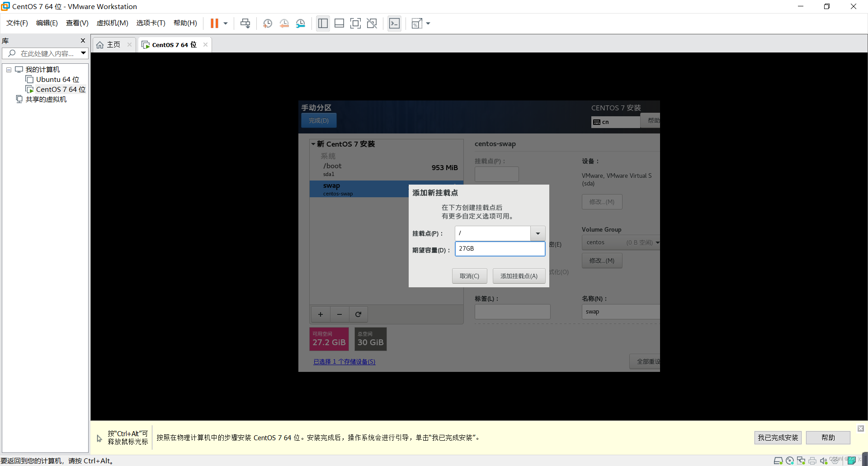
Task: Click the 我已完成安装 button
Action: (x=778, y=437)
